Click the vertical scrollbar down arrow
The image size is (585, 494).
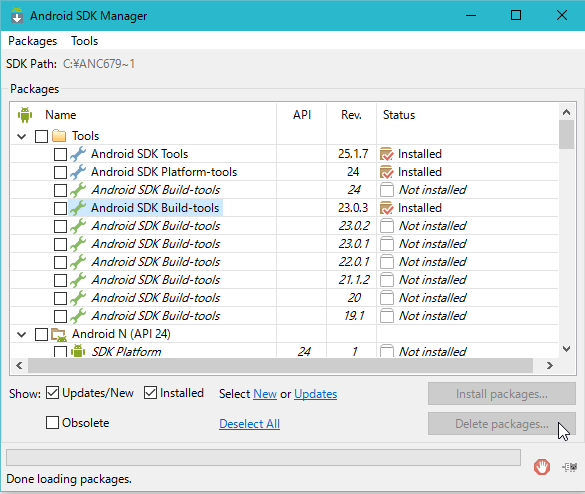tap(567, 349)
